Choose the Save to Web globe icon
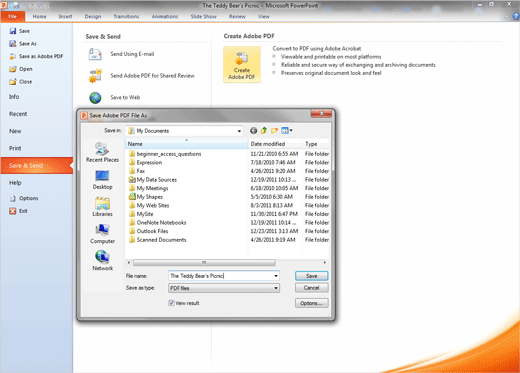Image resolution: width=520 pixels, height=373 pixels. tap(95, 98)
